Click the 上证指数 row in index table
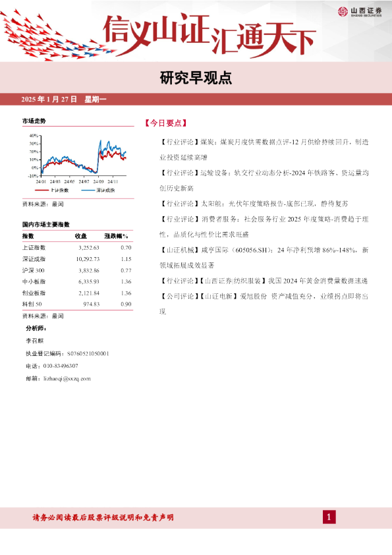 click(x=77, y=247)
